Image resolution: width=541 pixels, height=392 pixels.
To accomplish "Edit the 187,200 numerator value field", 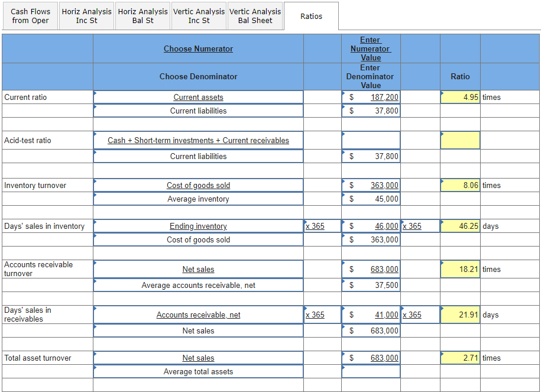I will (371, 98).
